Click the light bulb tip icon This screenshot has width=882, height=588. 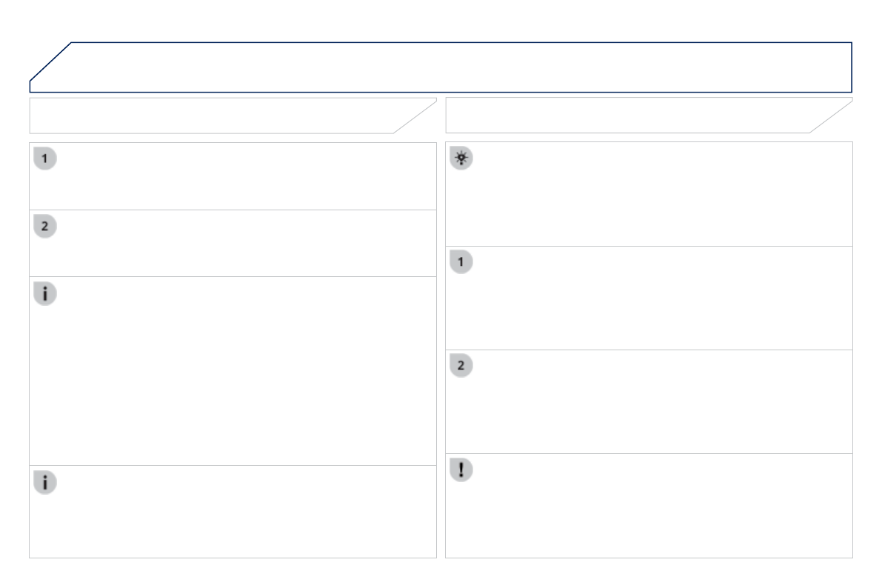[x=461, y=159]
